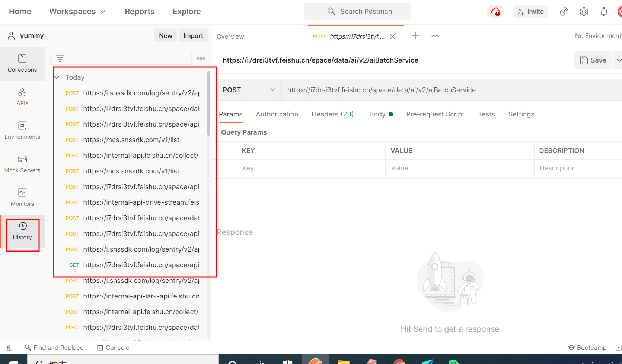
Task: Expand the Workspaces dropdown
Action: 77,12
